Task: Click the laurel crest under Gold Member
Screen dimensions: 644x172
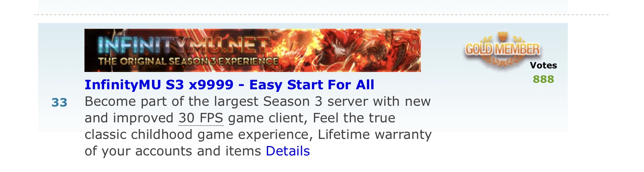Action: click(x=503, y=62)
